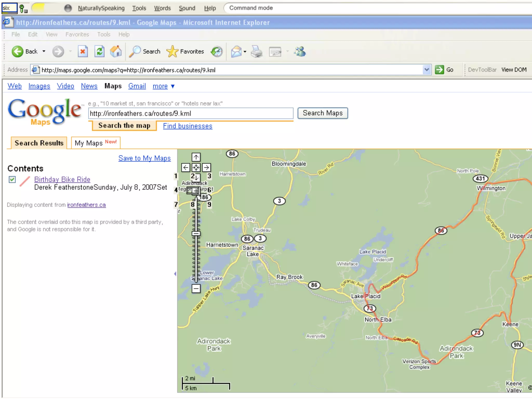Collapse the side panel arrow
This screenshot has height=399, width=532.
(175, 274)
